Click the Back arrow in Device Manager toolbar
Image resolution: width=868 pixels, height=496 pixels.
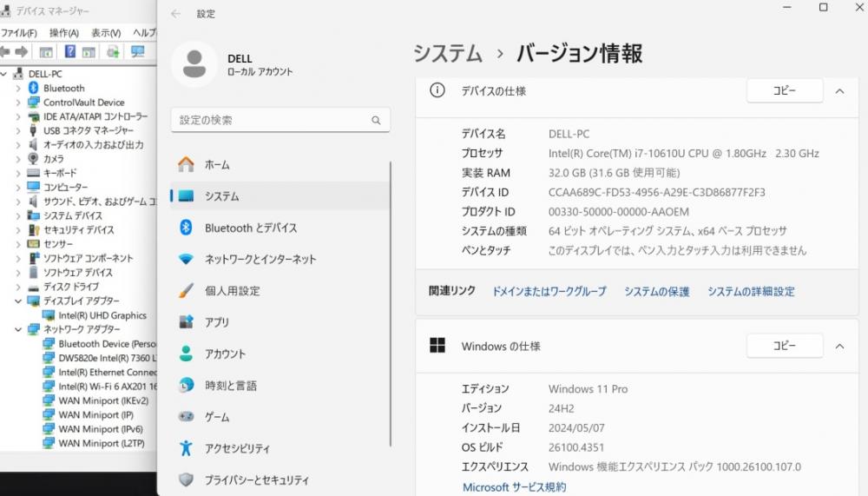[4, 52]
